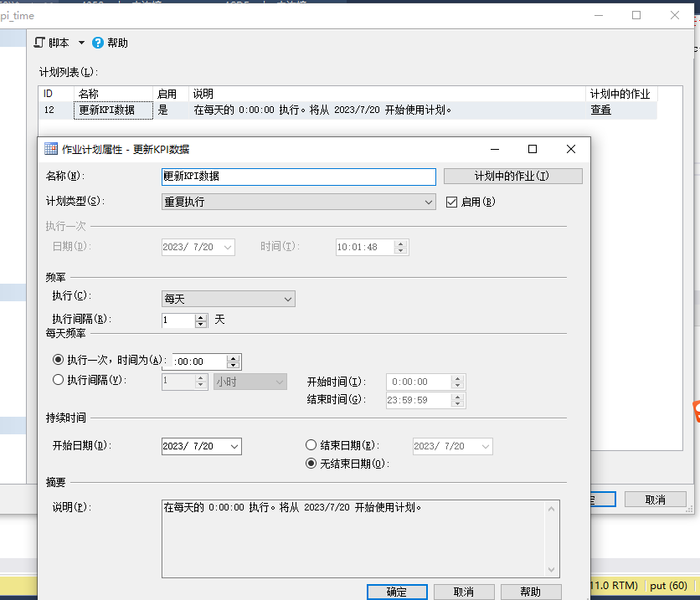Click put (60) in status bar

668,586
